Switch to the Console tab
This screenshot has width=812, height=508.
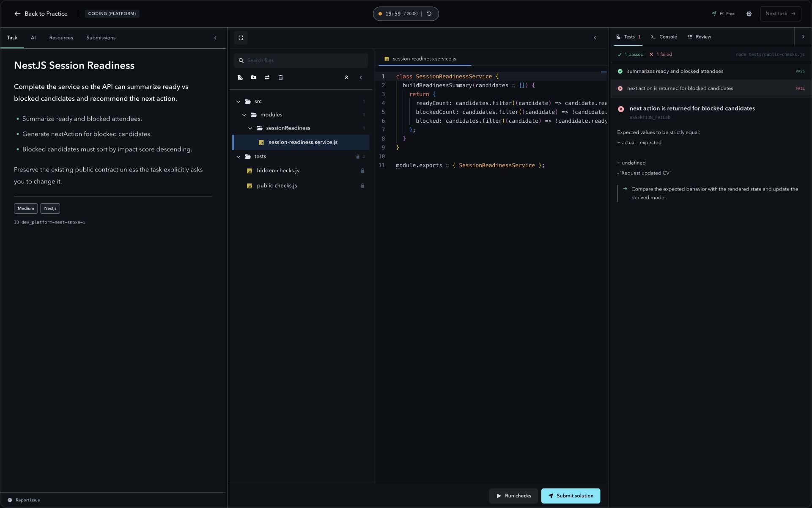[x=664, y=37]
